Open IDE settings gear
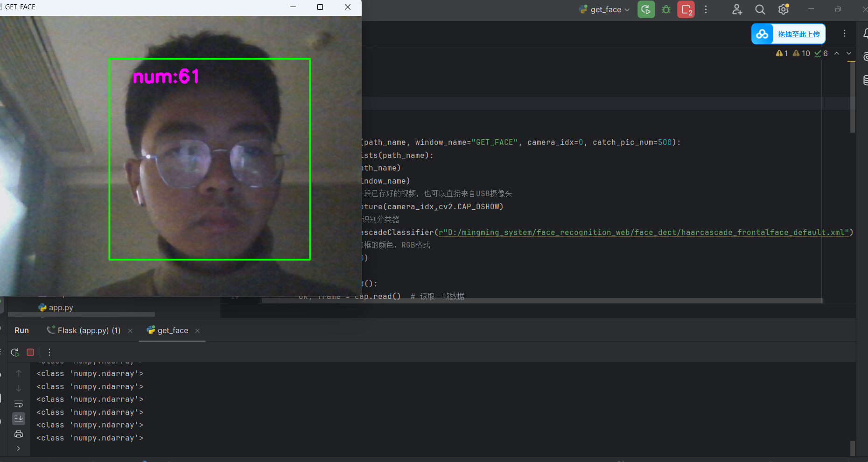868x462 pixels. [783, 9]
